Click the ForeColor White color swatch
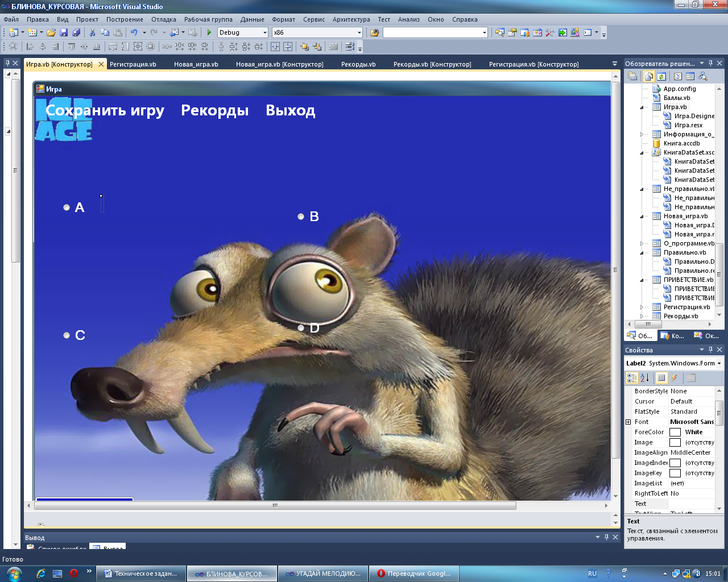728x582 pixels. click(x=675, y=432)
